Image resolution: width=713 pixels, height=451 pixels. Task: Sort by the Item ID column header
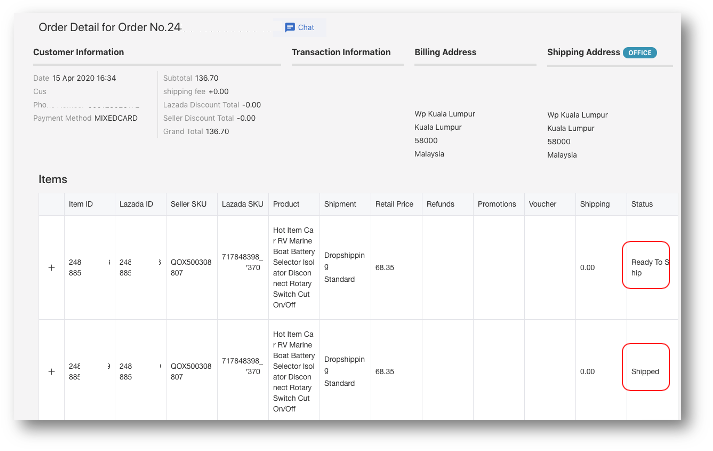(x=81, y=204)
